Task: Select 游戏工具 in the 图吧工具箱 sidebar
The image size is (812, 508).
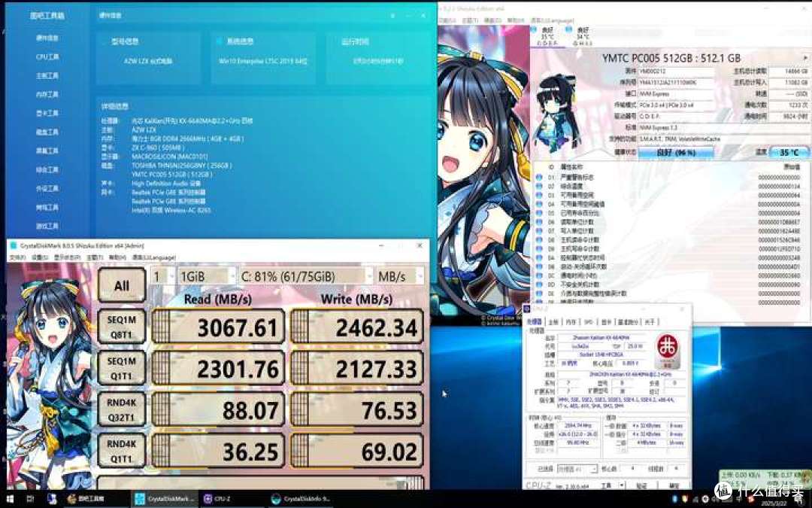Action: [x=47, y=226]
